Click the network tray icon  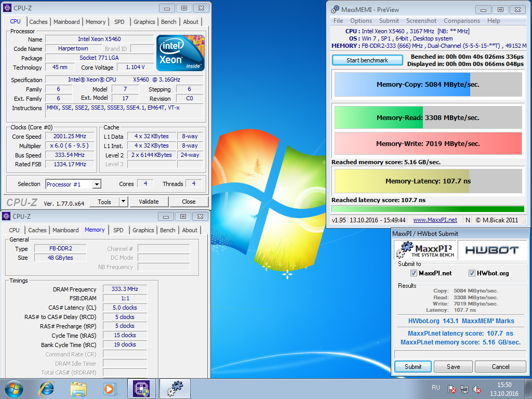click(x=464, y=389)
